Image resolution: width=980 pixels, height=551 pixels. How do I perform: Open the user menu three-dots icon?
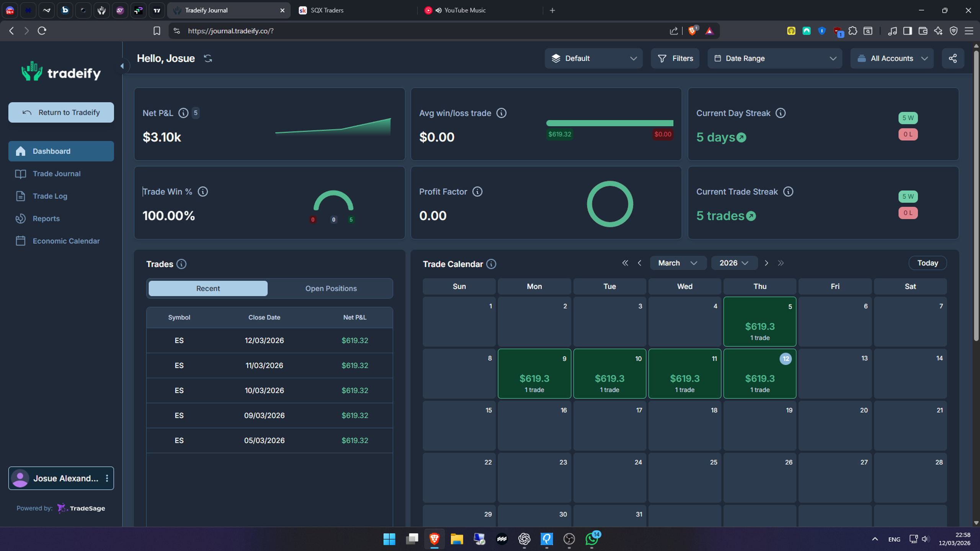107,478
